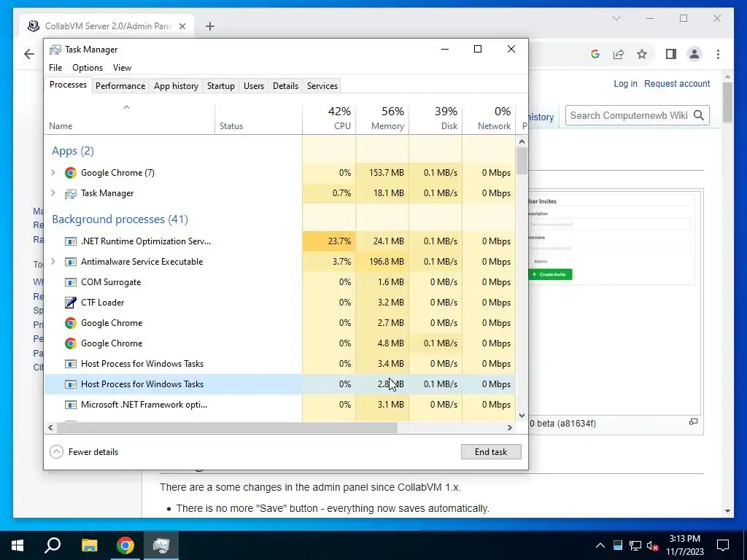747x560 pixels.
Task: Click the Task Manager taskbar icon
Action: pos(161,545)
